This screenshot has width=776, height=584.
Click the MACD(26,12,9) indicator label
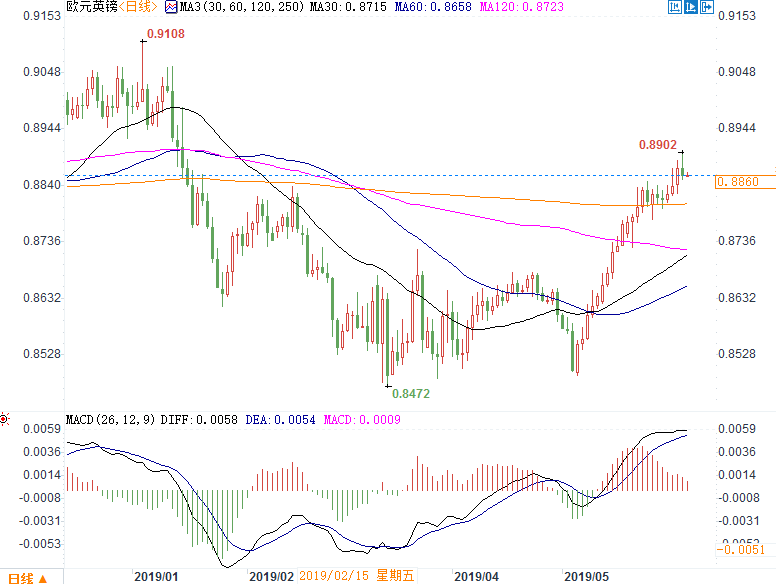click(x=111, y=420)
